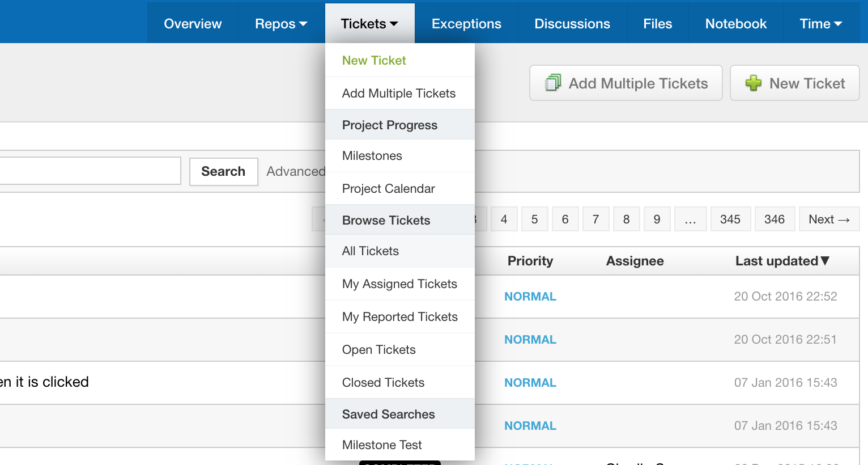Click the New Ticket button at top right
Viewport: 868px width, 465px height.
click(795, 83)
